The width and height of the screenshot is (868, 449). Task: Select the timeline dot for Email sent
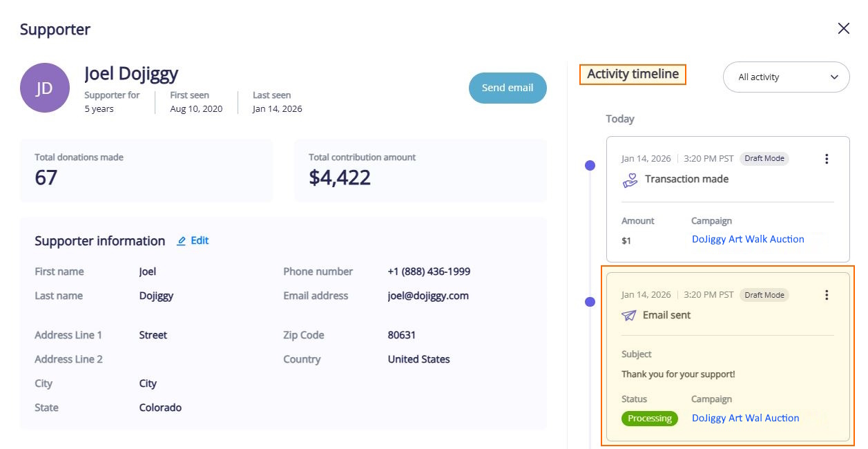tap(590, 302)
